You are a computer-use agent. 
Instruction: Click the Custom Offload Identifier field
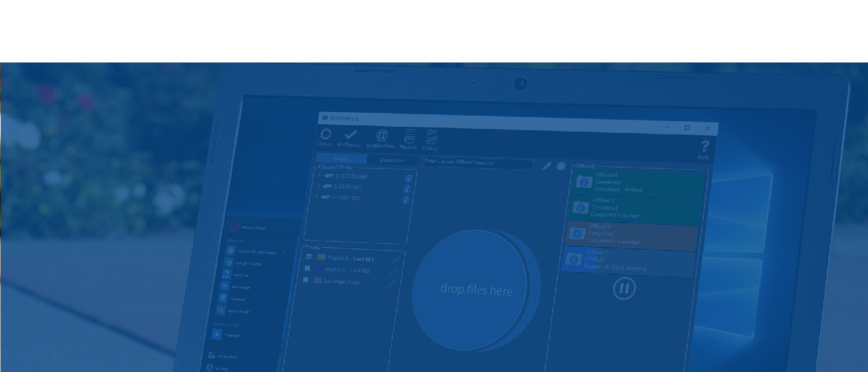pyautogui.click(x=478, y=163)
